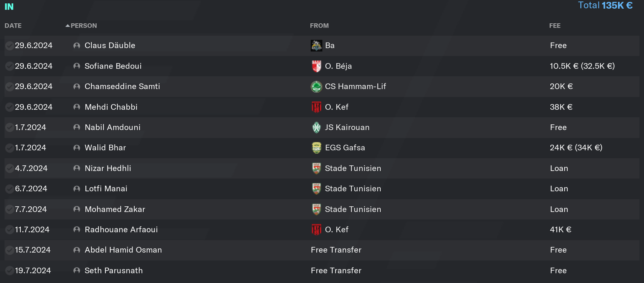Click Stade Tunisien crest in Nizar Hedhli row
This screenshot has width=644, height=283.
pos(316,168)
